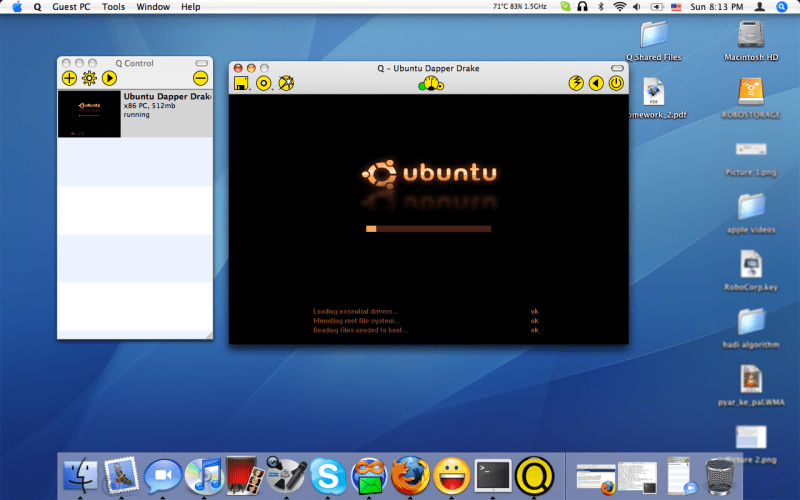The width and height of the screenshot is (800, 500).
Task: Open the Window menu in the menu bar
Action: [x=153, y=7]
